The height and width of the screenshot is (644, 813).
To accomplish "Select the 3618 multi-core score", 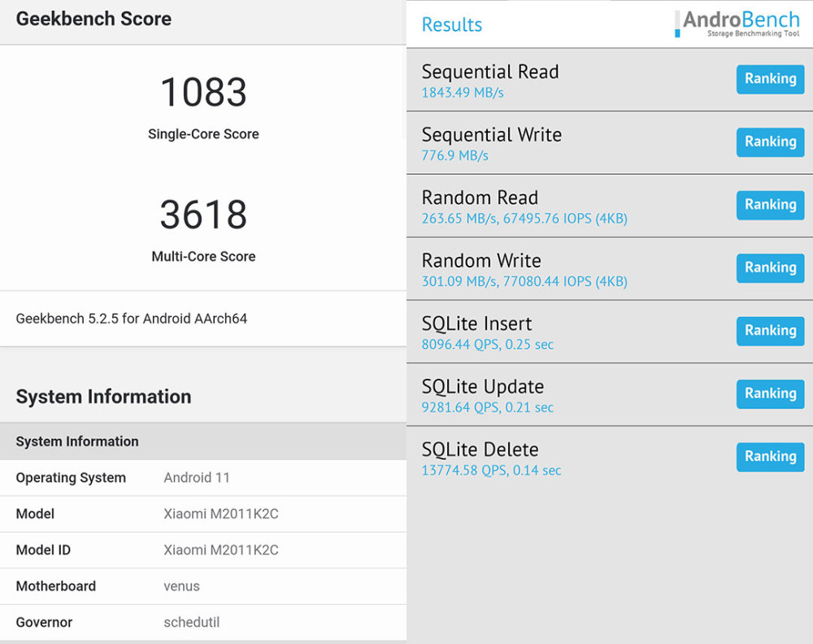I will [x=203, y=214].
